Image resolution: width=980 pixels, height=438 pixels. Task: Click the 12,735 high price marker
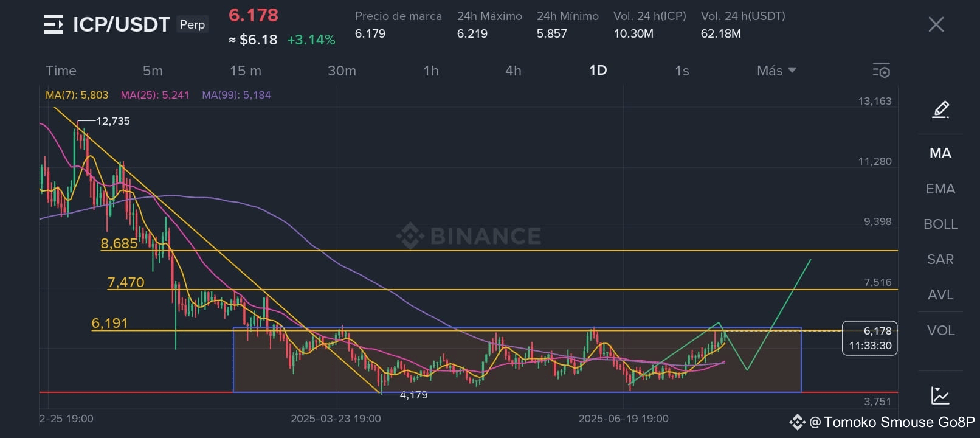click(113, 121)
